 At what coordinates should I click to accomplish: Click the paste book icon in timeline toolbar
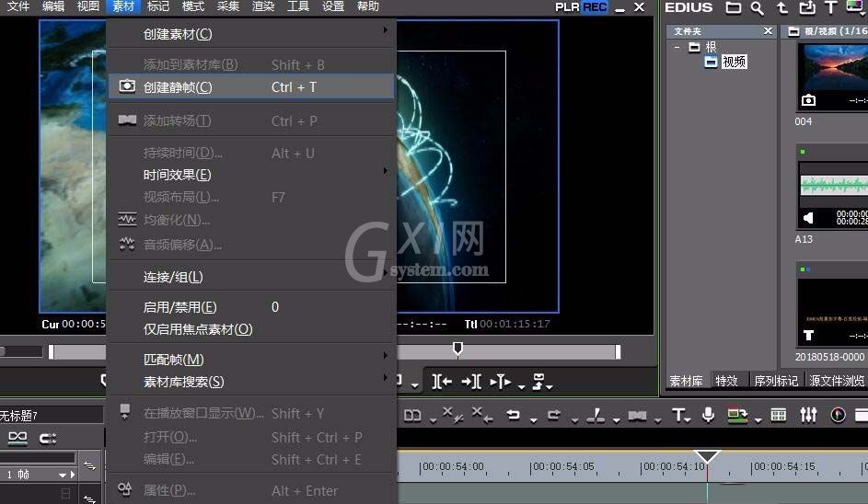412,416
